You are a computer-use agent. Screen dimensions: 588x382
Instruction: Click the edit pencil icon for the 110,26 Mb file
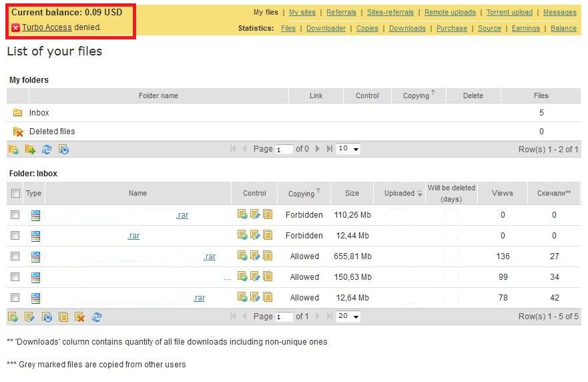(254, 215)
